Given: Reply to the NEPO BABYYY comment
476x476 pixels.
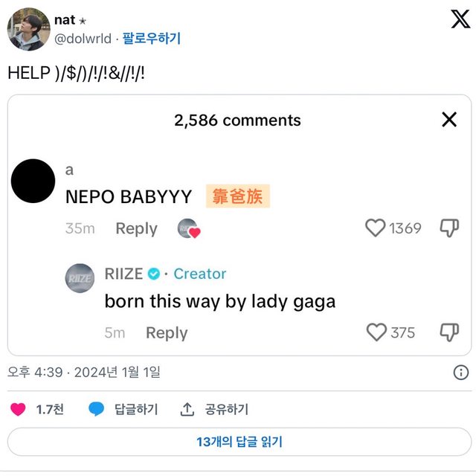Looking at the screenshot, I should coord(136,228).
